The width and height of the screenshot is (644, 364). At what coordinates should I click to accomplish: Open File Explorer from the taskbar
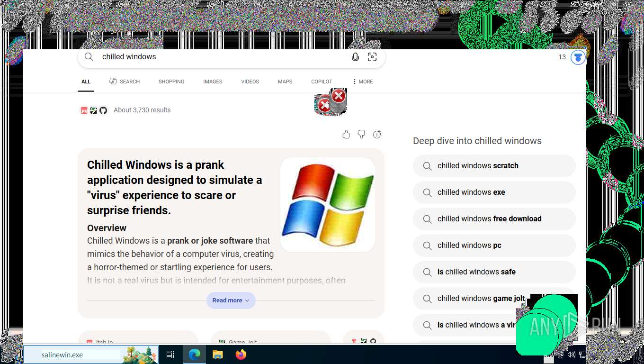click(217, 354)
